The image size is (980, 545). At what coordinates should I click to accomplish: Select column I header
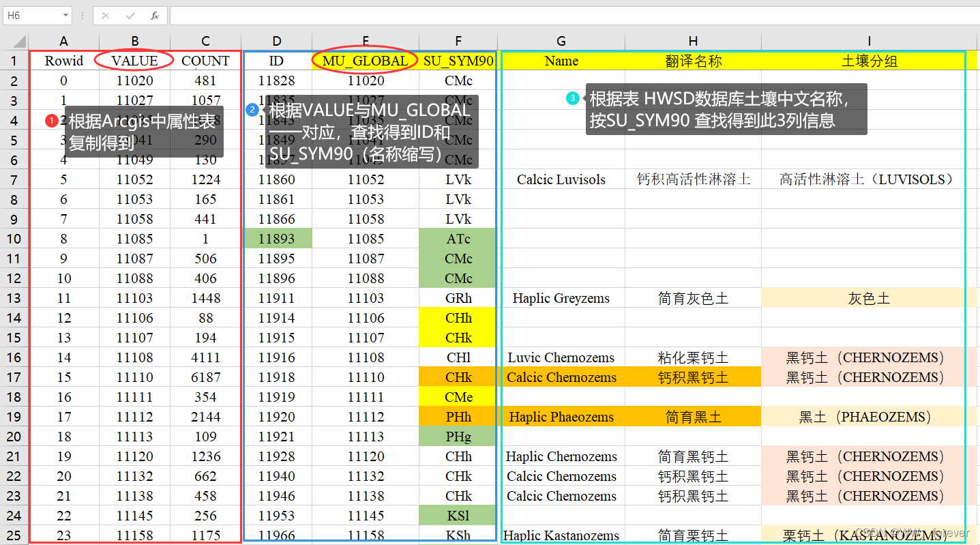[870, 41]
